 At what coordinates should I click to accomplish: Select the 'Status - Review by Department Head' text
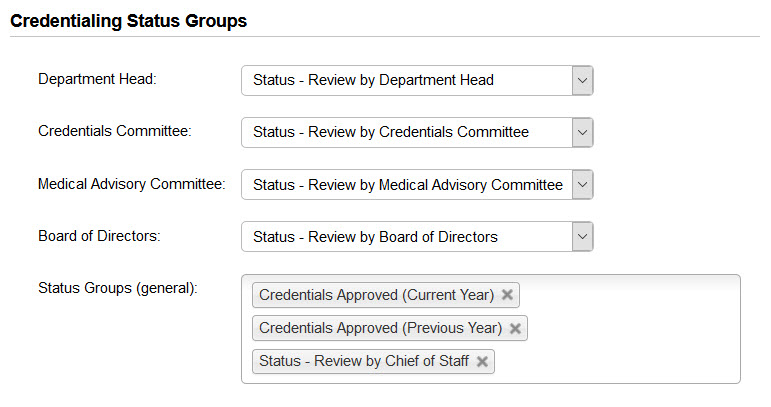point(373,80)
